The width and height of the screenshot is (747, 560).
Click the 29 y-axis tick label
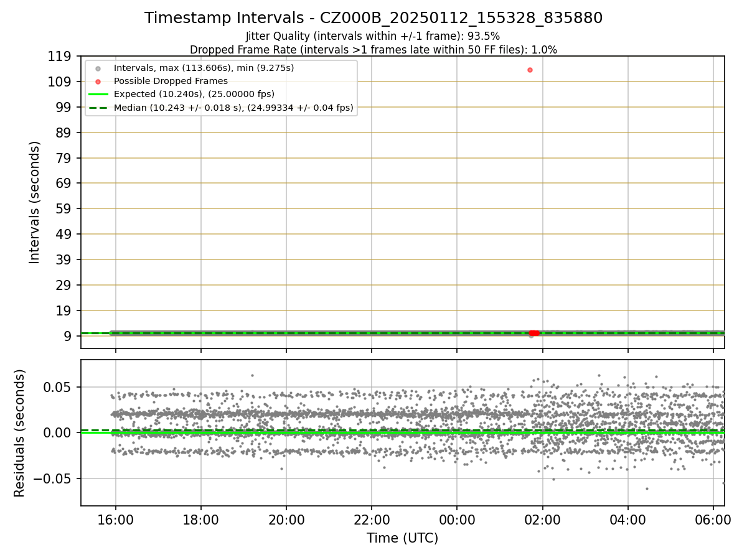tap(65, 285)
